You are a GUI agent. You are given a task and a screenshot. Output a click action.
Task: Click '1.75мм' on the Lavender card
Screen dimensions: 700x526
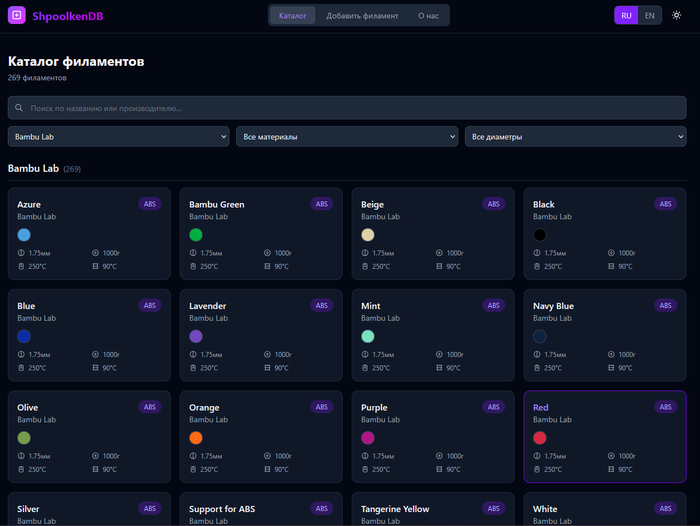(x=211, y=355)
